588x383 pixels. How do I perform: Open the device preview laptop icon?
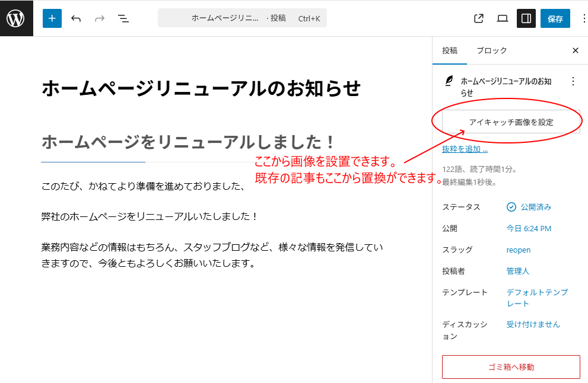(x=503, y=18)
